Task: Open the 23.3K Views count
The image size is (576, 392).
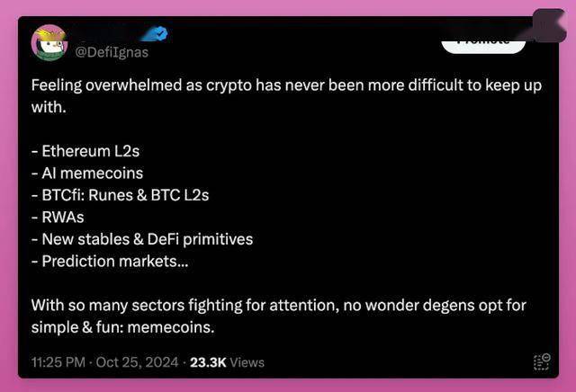Action: [x=227, y=362]
